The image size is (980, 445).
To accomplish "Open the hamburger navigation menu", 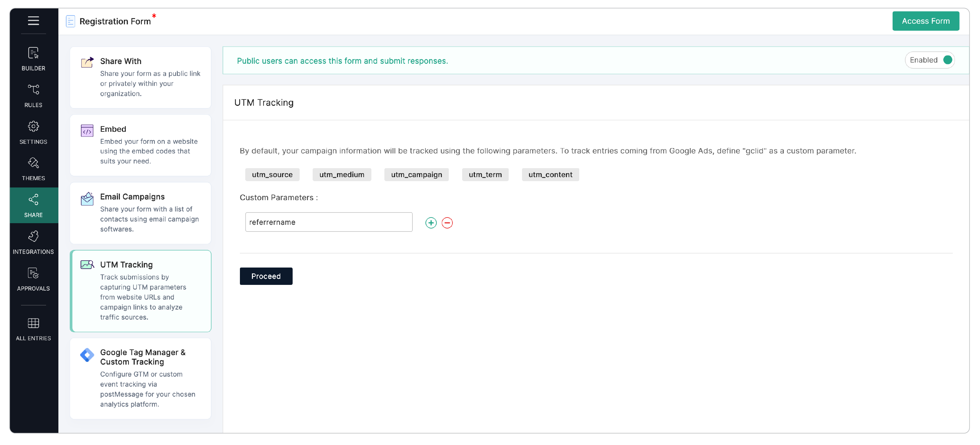I will pyautogui.click(x=33, y=21).
